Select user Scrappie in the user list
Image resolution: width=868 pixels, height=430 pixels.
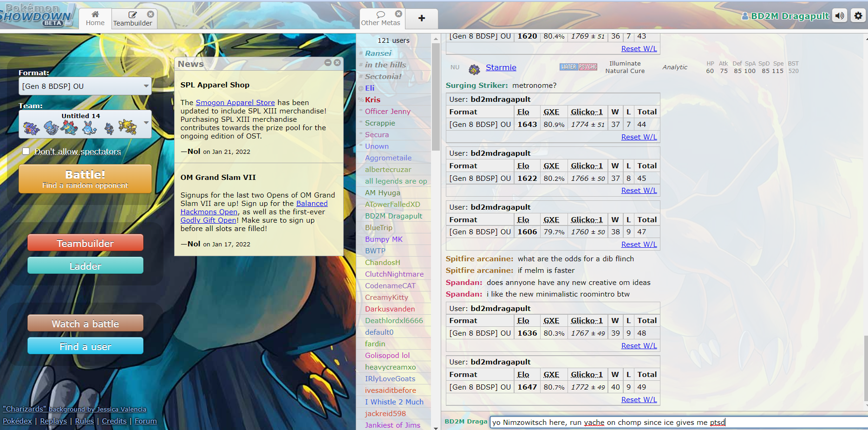(x=394, y=123)
